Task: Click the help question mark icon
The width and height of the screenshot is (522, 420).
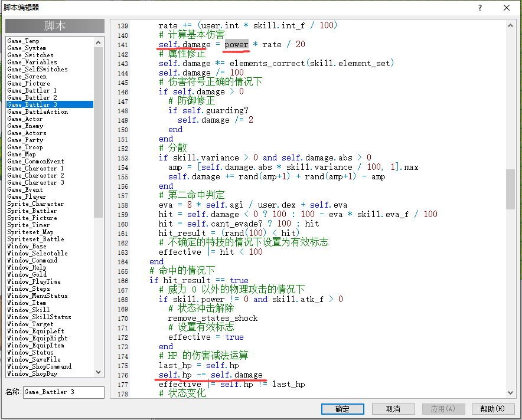Action: point(479,8)
